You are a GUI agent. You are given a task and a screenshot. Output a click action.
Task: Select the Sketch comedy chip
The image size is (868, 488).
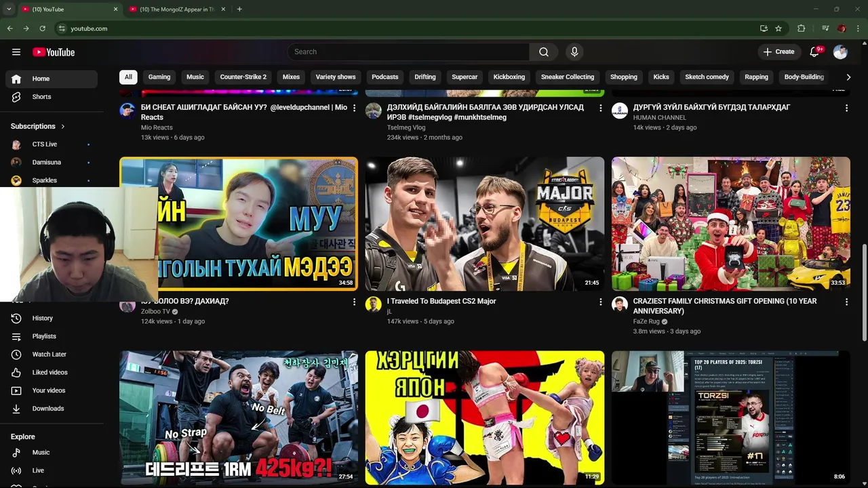[707, 77]
